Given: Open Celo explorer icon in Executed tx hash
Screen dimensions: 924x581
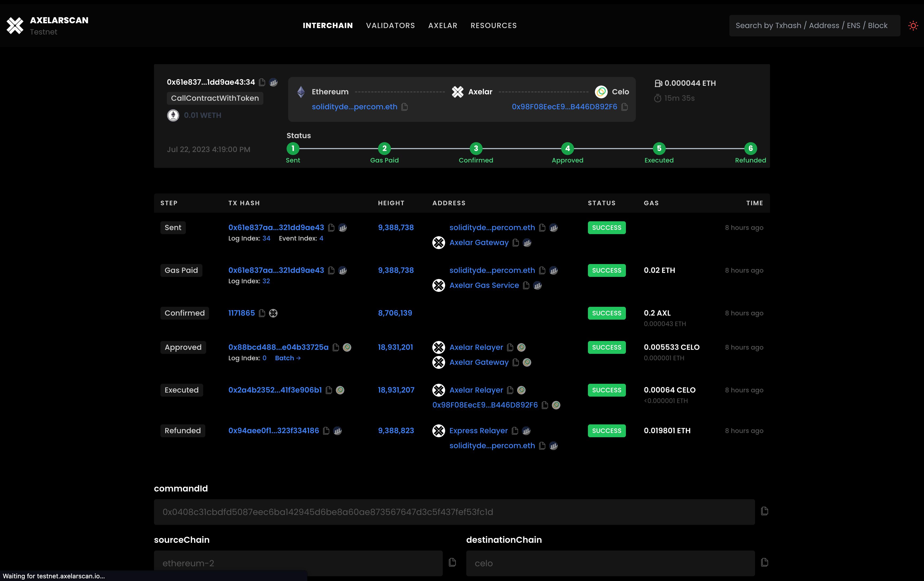Looking at the screenshot, I should click(x=340, y=390).
